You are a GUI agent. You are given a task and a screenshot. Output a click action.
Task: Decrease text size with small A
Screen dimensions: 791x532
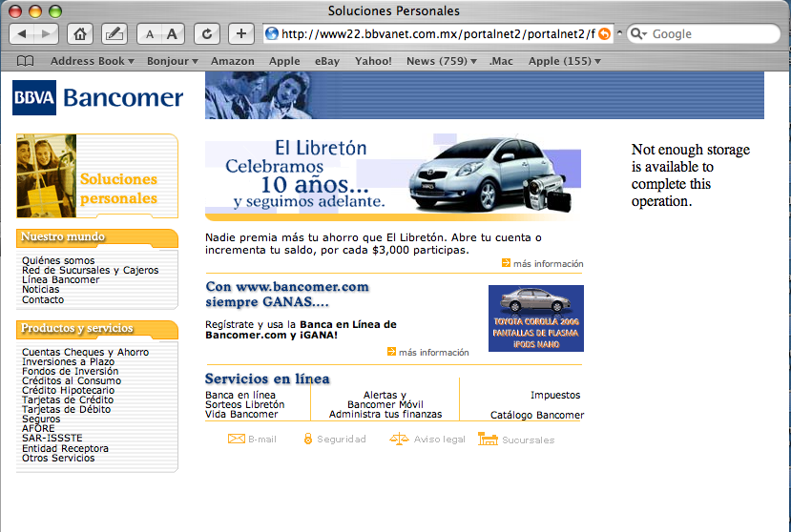[x=149, y=33]
